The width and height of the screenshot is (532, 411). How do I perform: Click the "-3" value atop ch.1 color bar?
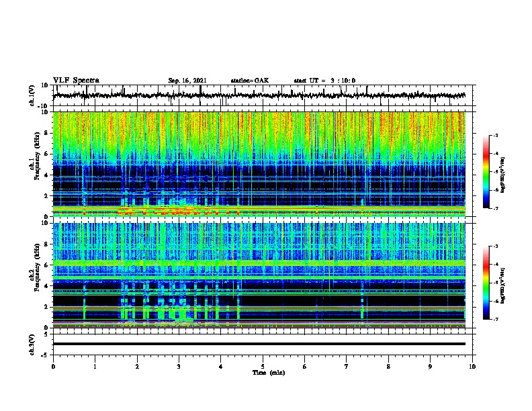tap(496, 136)
